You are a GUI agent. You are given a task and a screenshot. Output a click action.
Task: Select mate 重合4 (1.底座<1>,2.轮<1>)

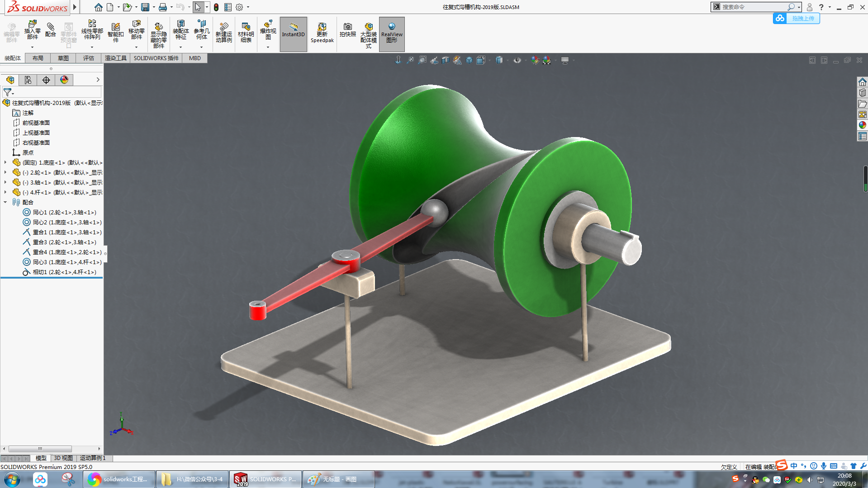pos(62,252)
